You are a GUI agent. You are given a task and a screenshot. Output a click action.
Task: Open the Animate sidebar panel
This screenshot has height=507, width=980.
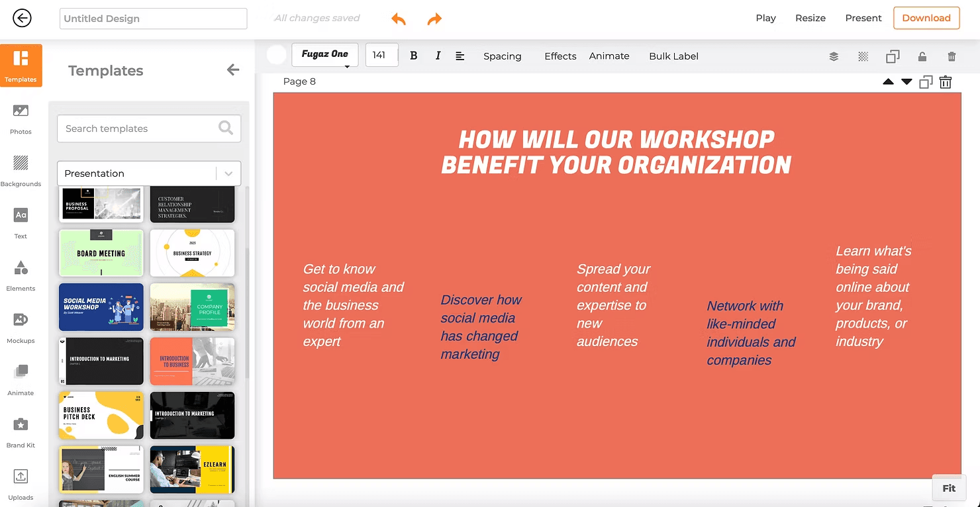(21, 379)
